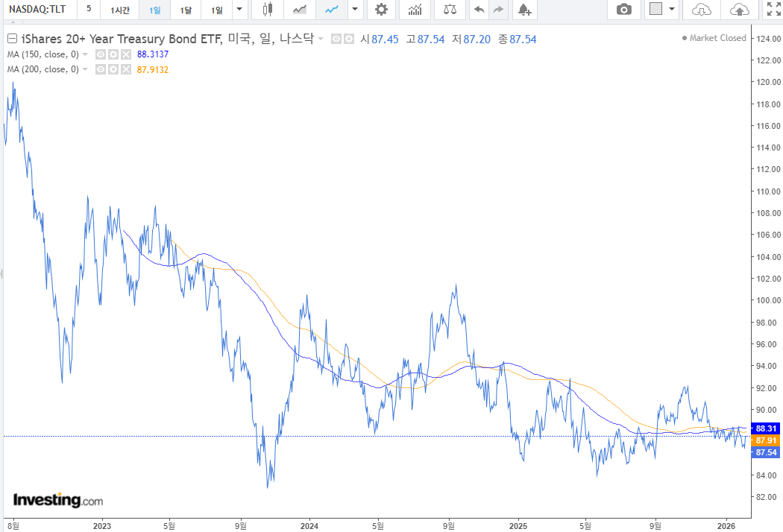Open settings gear for iShares ETF series
This screenshot has height=532, width=783.
coord(348,39)
